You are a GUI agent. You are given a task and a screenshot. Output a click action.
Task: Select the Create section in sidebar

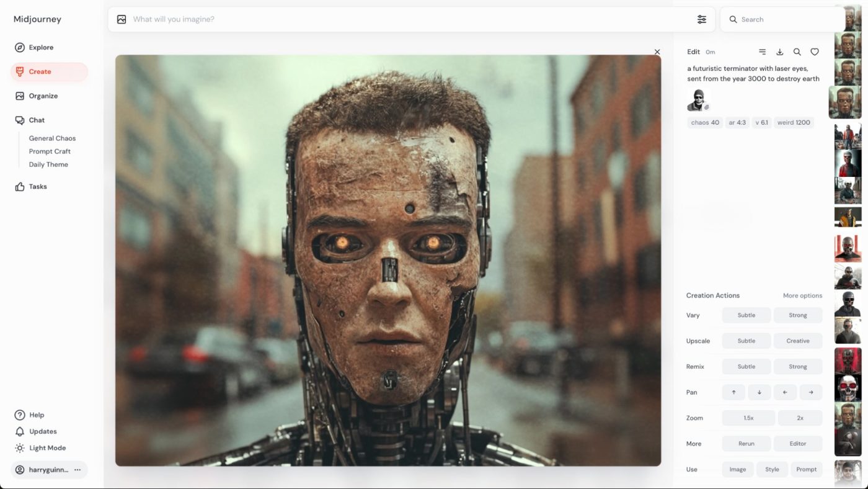[x=49, y=71]
